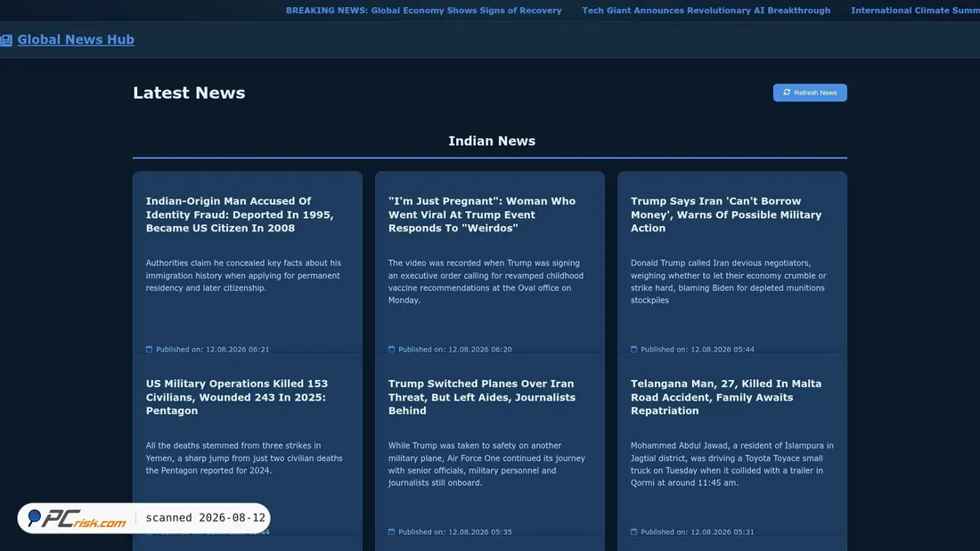
Task: Open article Trump Switched Planes Over Iran Threat
Action: pyautogui.click(x=482, y=397)
